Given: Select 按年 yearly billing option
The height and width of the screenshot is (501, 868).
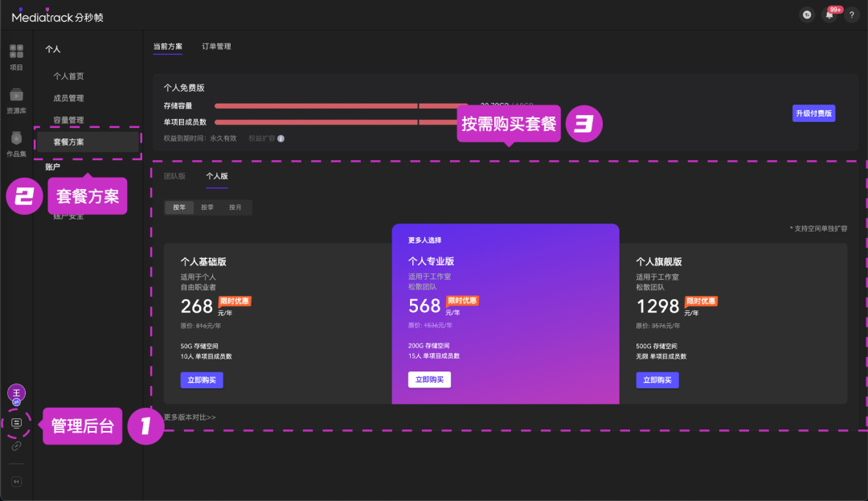Looking at the screenshot, I should point(179,207).
